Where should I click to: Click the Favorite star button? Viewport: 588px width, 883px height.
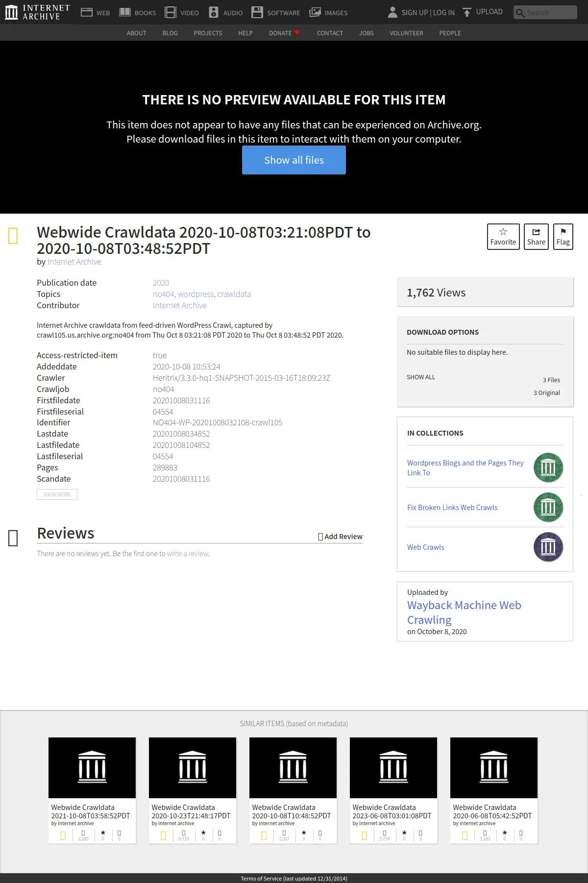click(503, 237)
